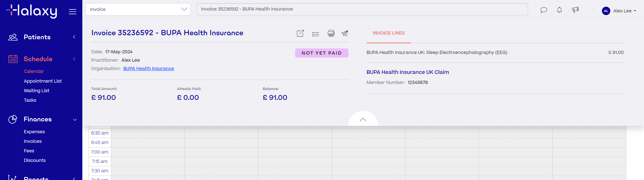
Task: Click the AL user avatar
Action: coord(606,11)
